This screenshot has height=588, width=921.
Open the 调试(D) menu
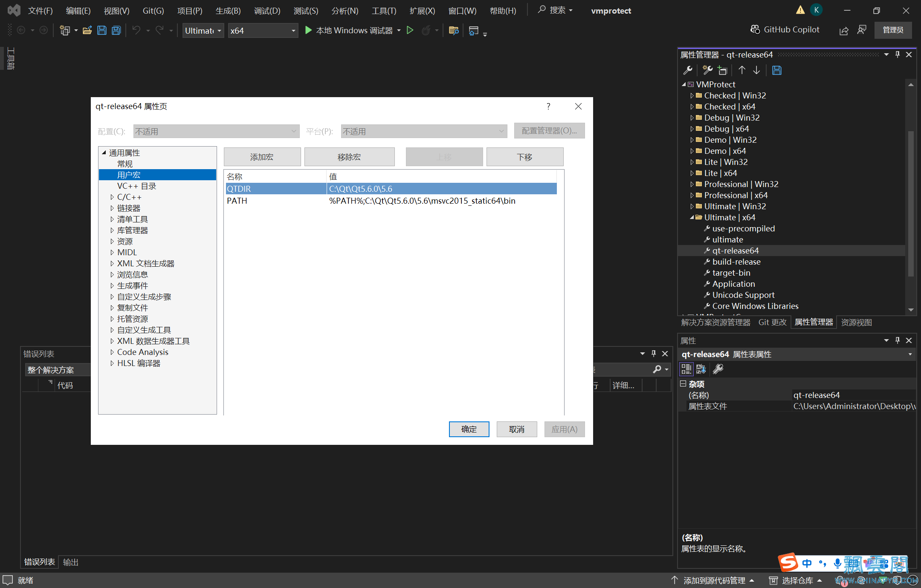click(267, 11)
